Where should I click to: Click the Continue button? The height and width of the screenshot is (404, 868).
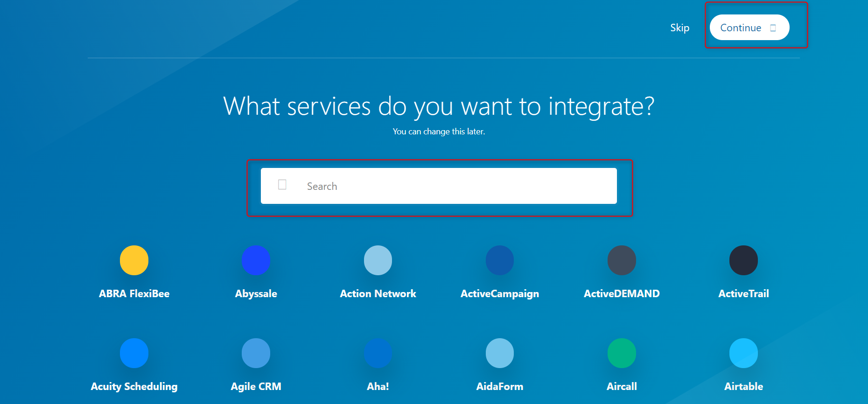tap(749, 28)
